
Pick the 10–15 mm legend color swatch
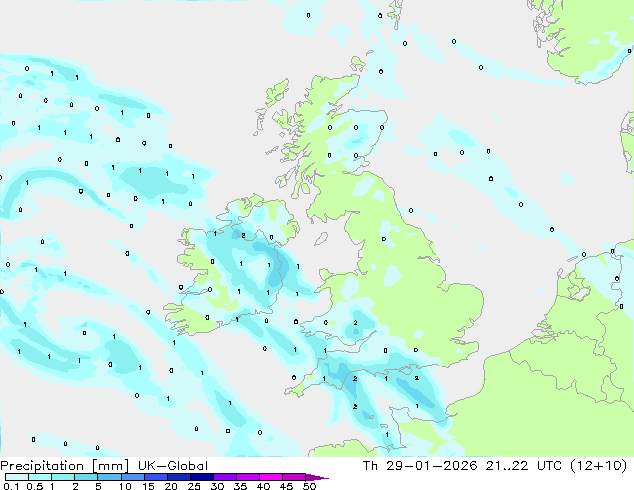(x=132, y=477)
